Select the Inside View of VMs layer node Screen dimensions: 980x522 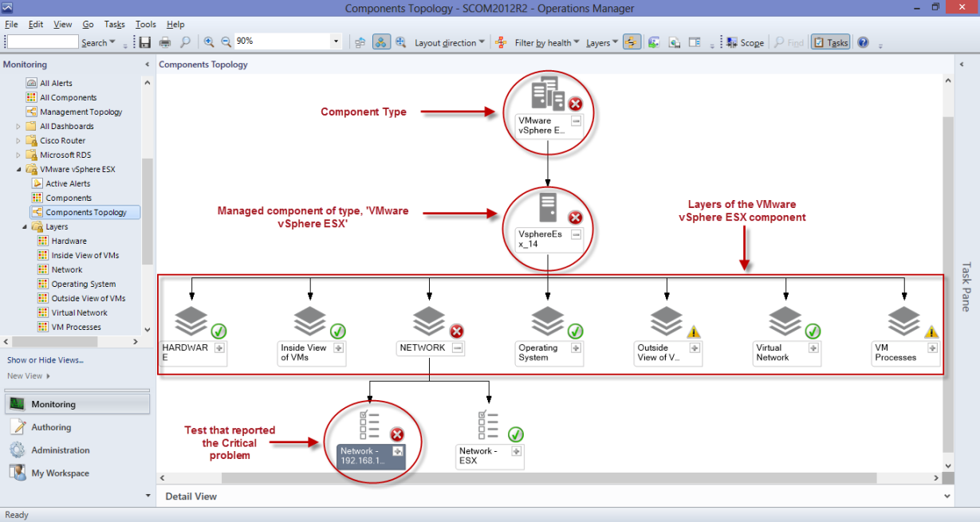coord(313,336)
